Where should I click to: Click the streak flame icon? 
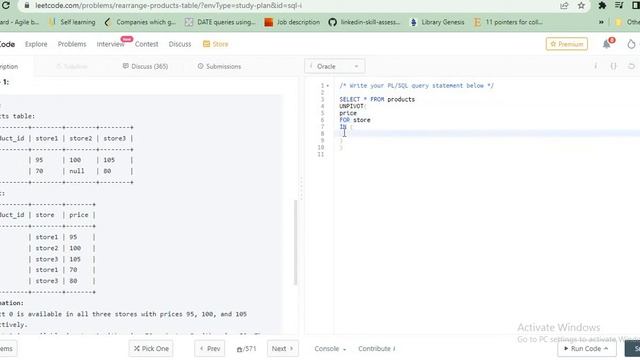tap(631, 44)
